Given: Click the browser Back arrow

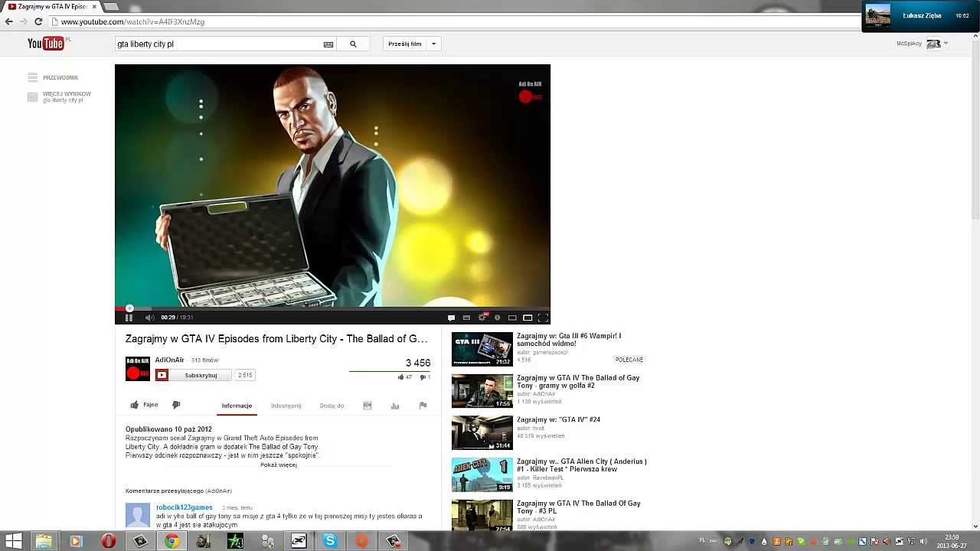Looking at the screenshot, I should tap(9, 21).
